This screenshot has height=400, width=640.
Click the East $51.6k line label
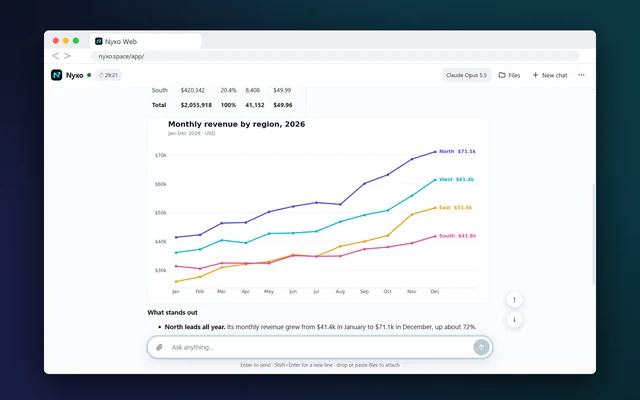(x=456, y=208)
